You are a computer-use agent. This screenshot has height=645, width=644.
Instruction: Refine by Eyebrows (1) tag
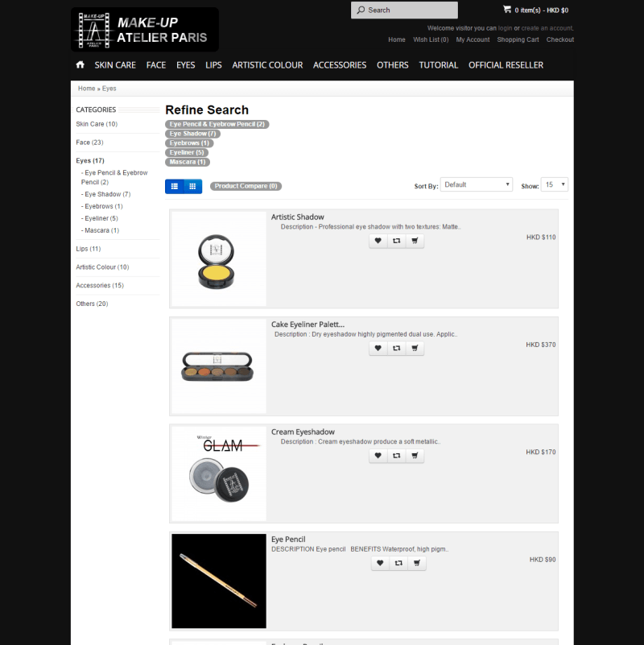pos(190,143)
